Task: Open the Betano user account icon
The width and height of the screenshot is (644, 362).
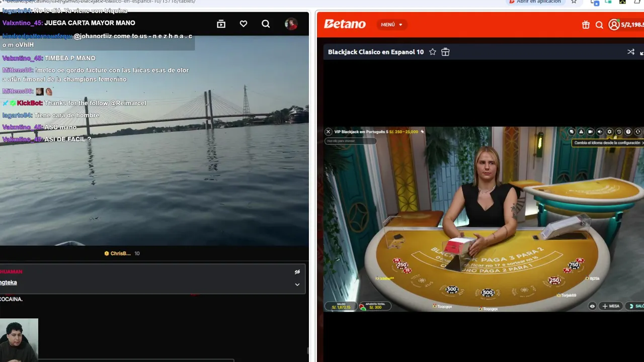Action: coord(614,25)
